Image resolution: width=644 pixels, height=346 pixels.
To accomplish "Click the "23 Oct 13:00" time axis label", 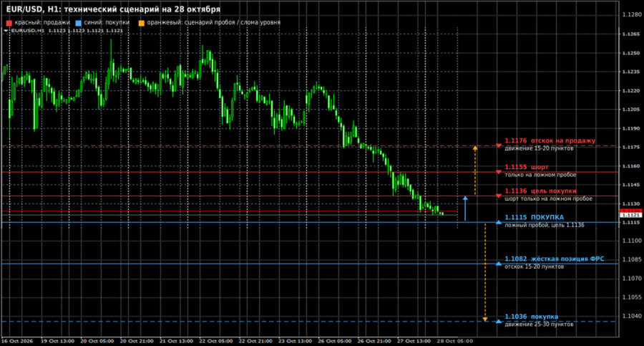I will (295, 341).
